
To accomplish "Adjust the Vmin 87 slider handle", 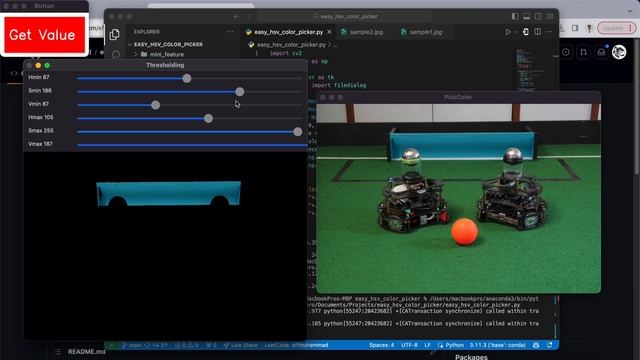I will [155, 105].
